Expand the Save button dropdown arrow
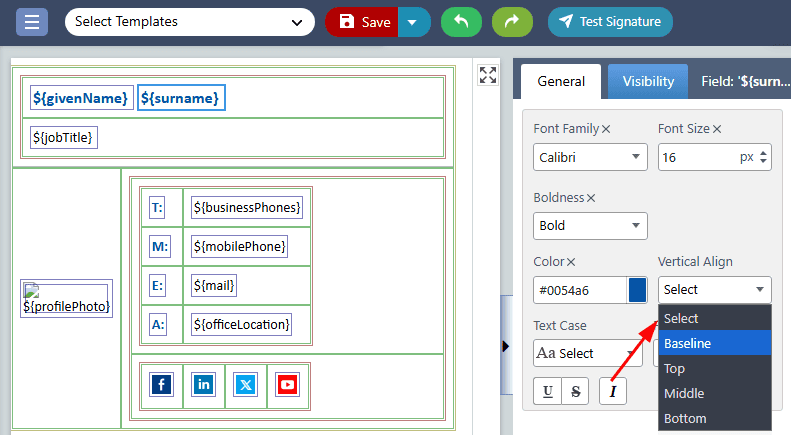Image resolution: width=791 pixels, height=435 pixels. [413, 22]
